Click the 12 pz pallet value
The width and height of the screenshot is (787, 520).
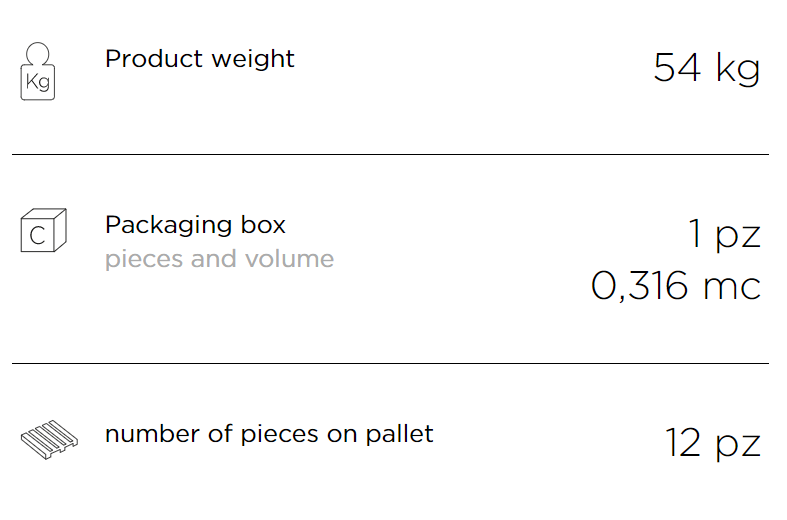coord(713,443)
